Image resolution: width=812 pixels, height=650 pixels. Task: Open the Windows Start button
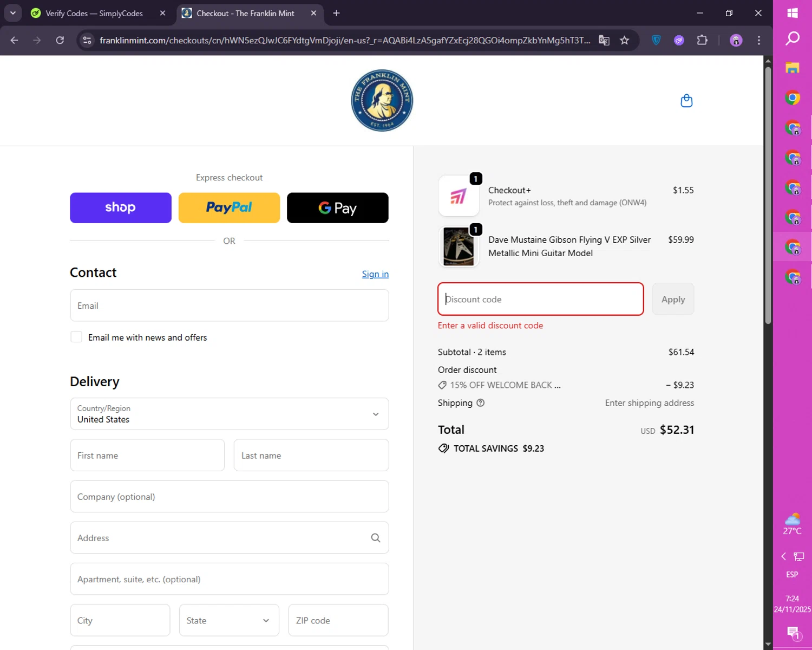click(x=793, y=12)
